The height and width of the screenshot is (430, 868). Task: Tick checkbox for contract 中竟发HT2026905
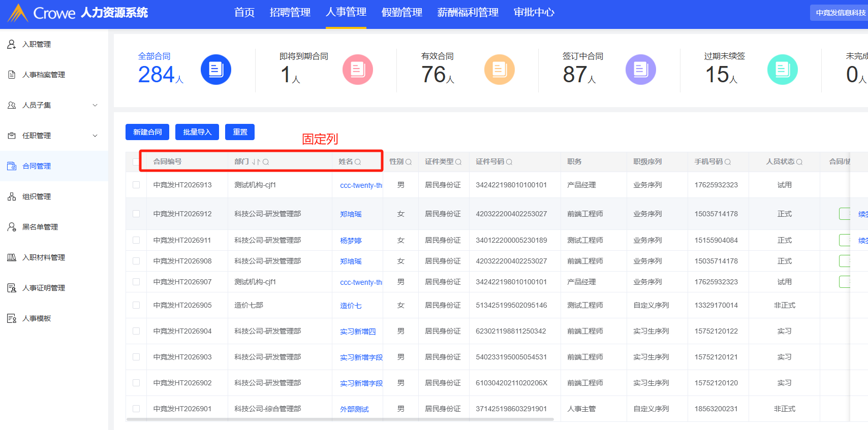tap(136, 305)
